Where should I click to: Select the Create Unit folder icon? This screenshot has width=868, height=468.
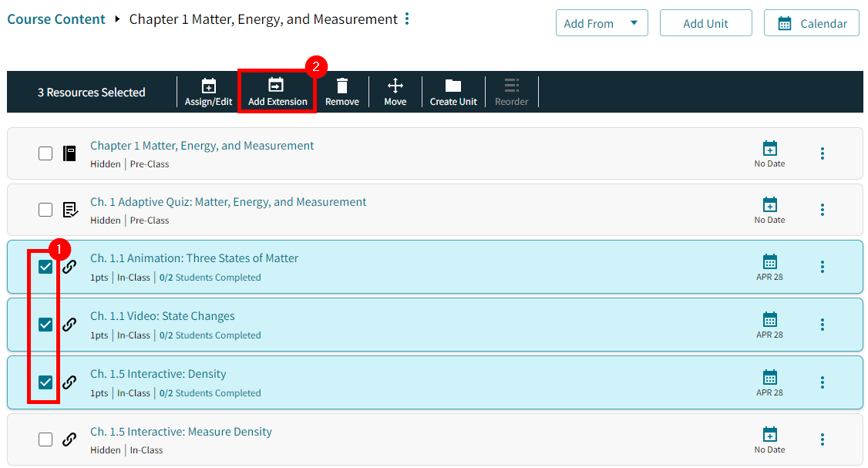coord(453,92)
